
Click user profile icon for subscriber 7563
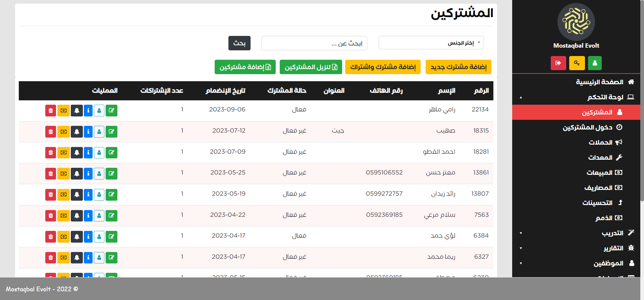[99, 215]
